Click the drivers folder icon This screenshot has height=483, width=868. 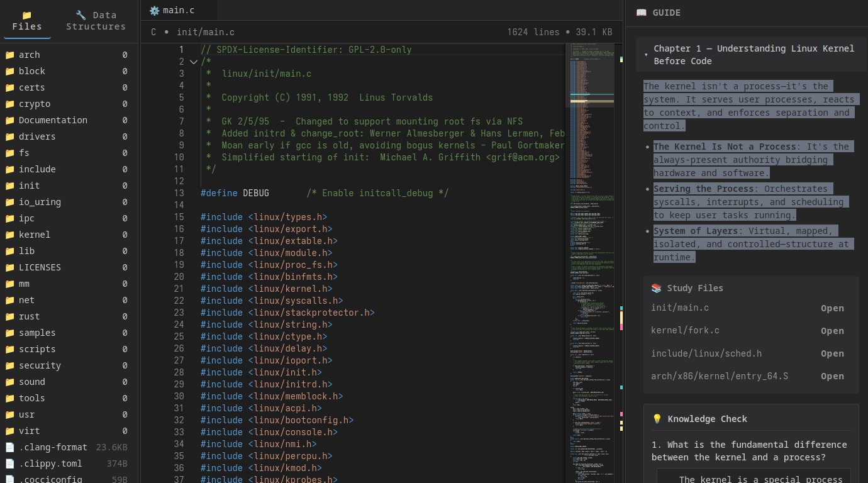pos(9,136)
